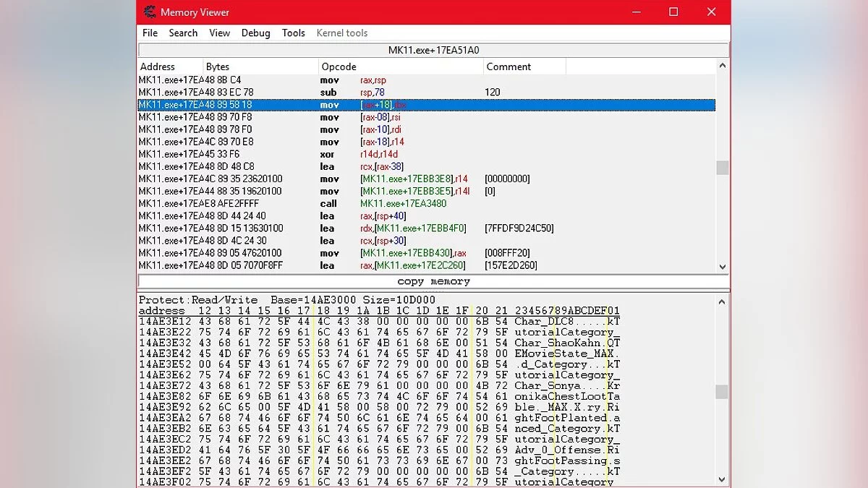Viewport: 868px width, 488px height.
Task: Open the Search menu
Action: (x=183, y=33)
